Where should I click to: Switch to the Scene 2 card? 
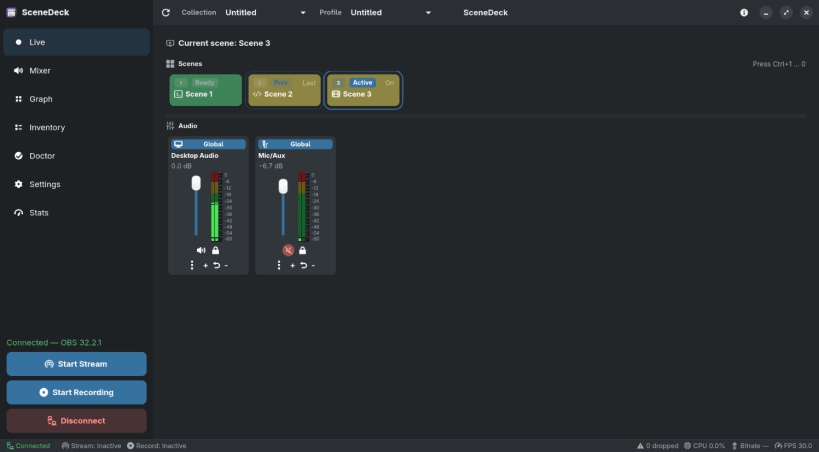tap(285, 90)
